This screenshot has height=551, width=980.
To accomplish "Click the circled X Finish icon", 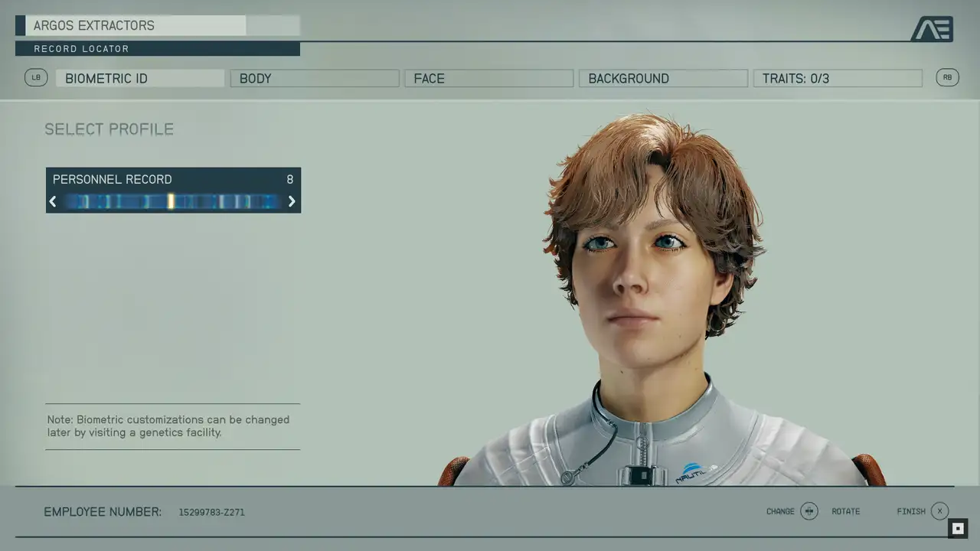I will 939,511.
